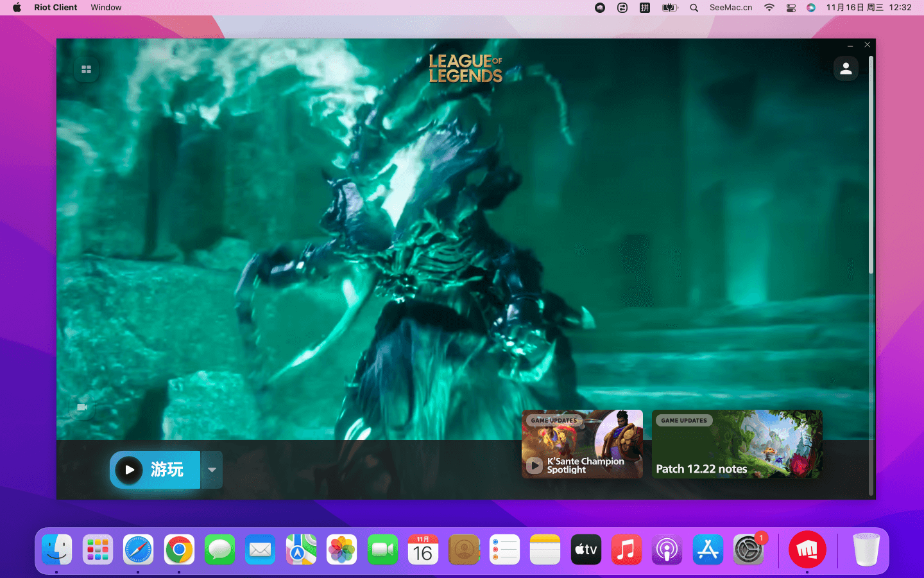Launch Google Chrome from the Dock

click(179, 550)
